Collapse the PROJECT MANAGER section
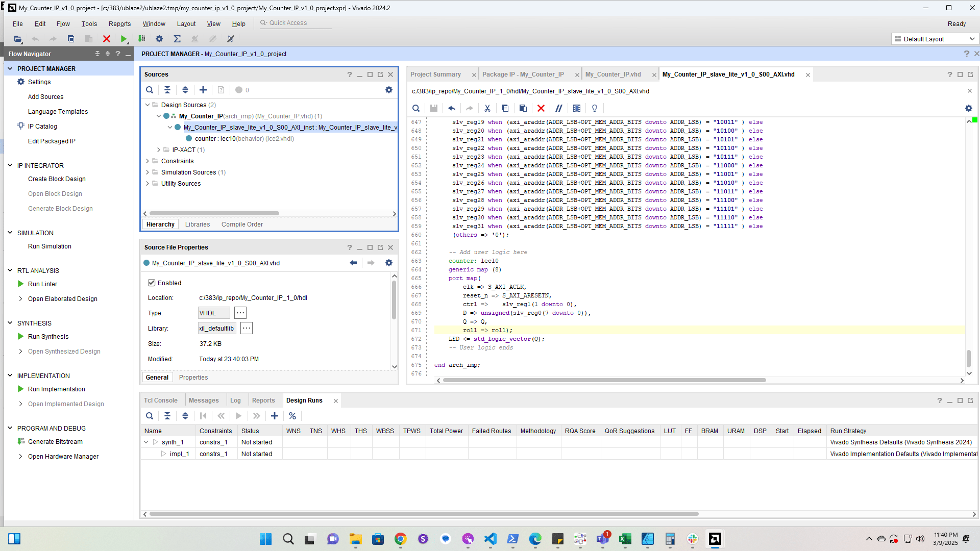This screenshot has width=980, height=551. tap(10, 68)
